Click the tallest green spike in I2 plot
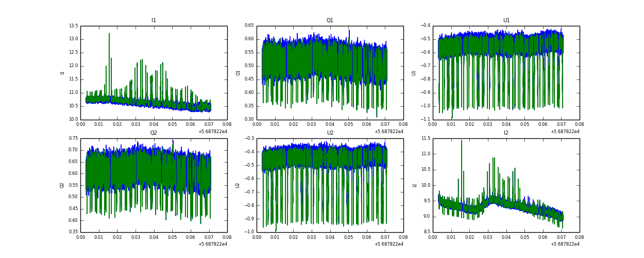Viewport: 644px width, 258px height. pos(461,141)
